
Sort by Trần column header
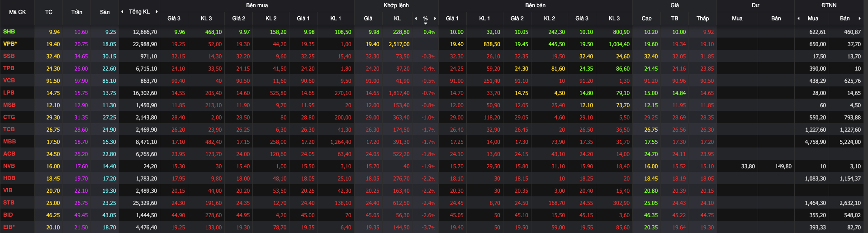[x=76, y=12]
